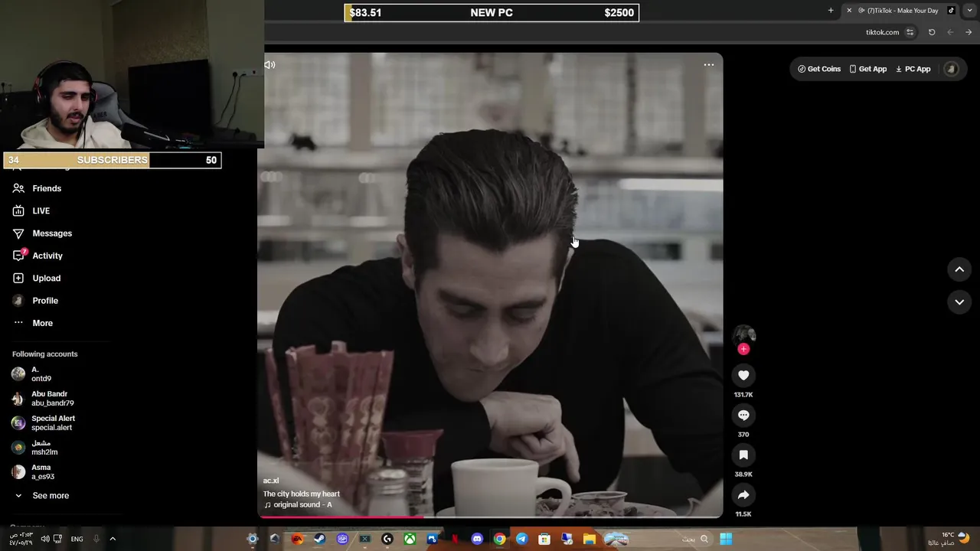This screenshot has width=980, height=551.
Task: Open the EA app from the taskbar
Action: 297,539
